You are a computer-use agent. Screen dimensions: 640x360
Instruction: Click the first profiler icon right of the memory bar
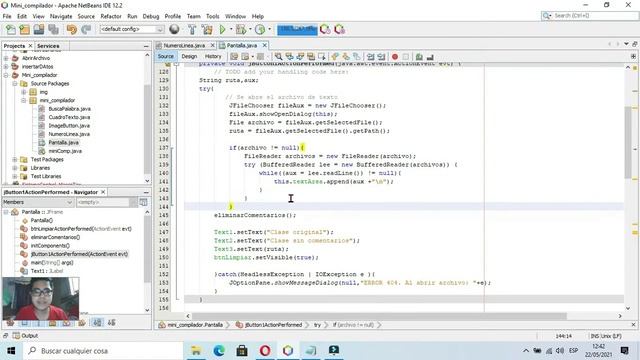(x=325, y=29)
